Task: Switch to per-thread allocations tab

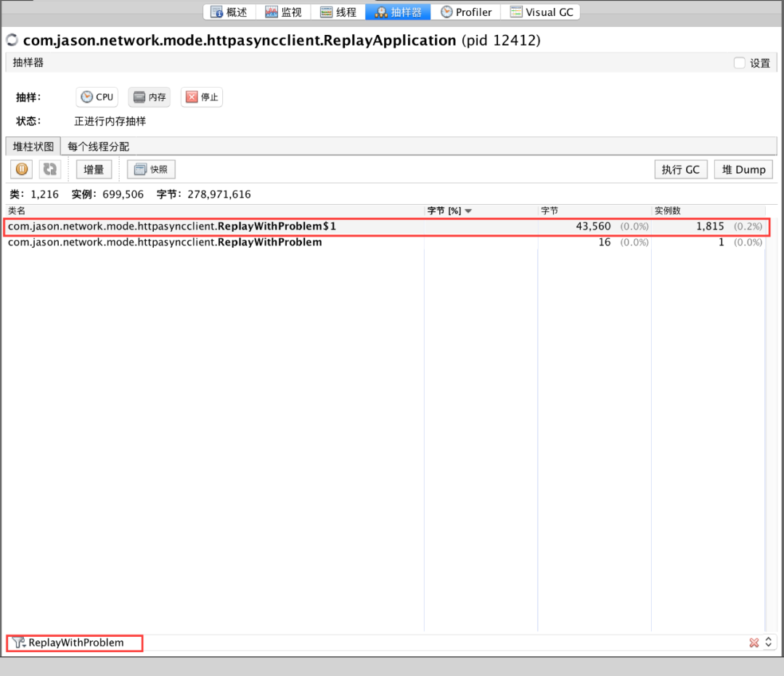Action: click(99, 146)
